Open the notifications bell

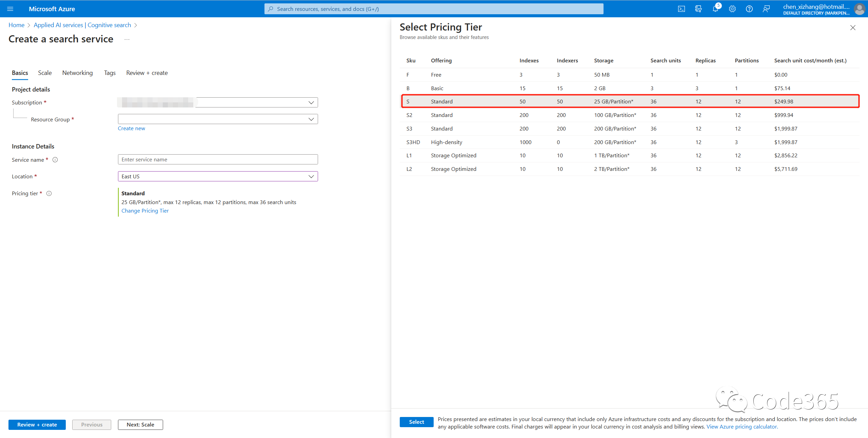(715, 9)
